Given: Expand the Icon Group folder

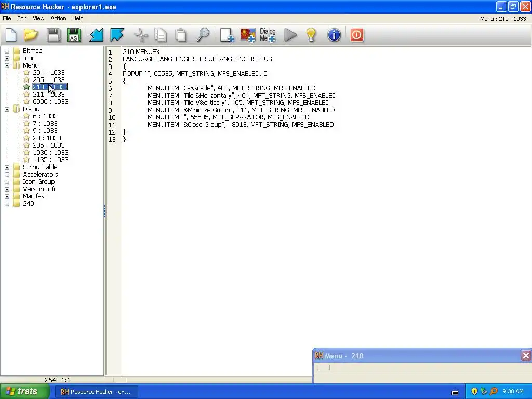Looking at the screenshot, I should pyautogui.click(x=7, y=182).
